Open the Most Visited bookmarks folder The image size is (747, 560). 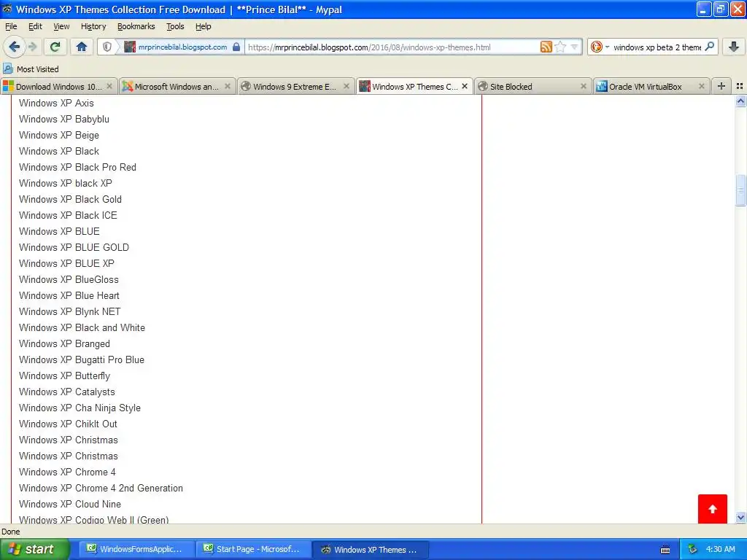tap(31, 69)
